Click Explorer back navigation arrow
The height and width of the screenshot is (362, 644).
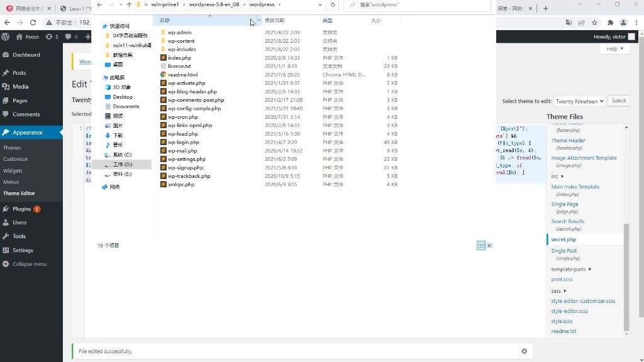click(x=99, y=4)
